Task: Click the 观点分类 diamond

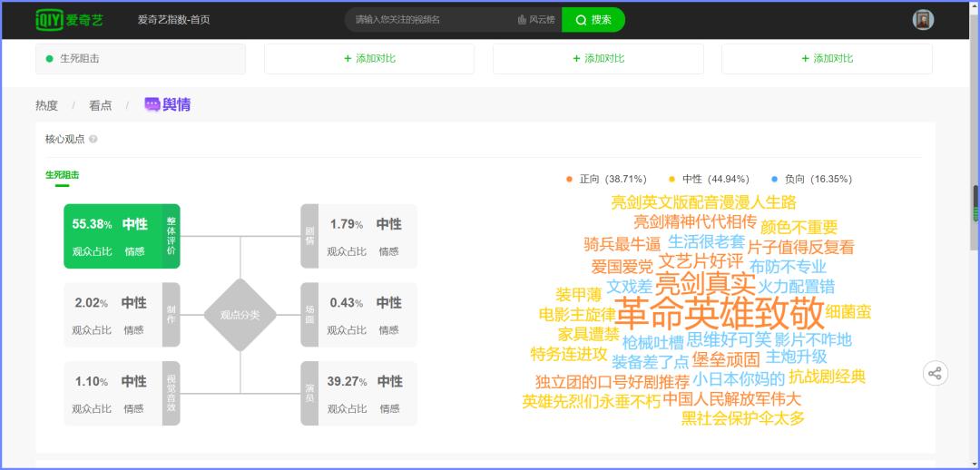Action: 240,315
